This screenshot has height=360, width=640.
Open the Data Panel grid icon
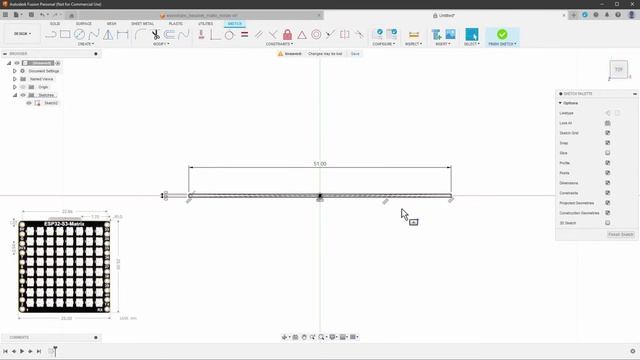point(5,15)
